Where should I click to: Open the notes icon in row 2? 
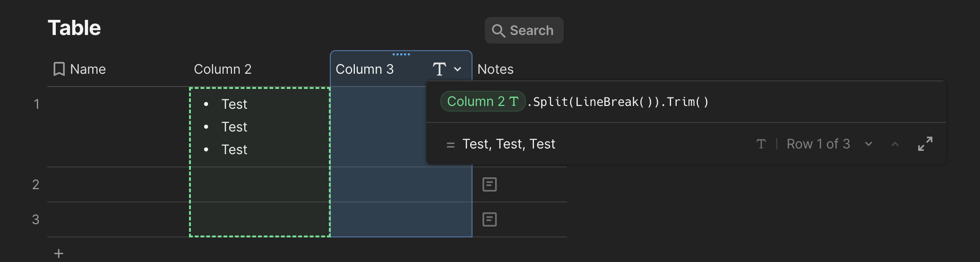click(x=490, y=184)
